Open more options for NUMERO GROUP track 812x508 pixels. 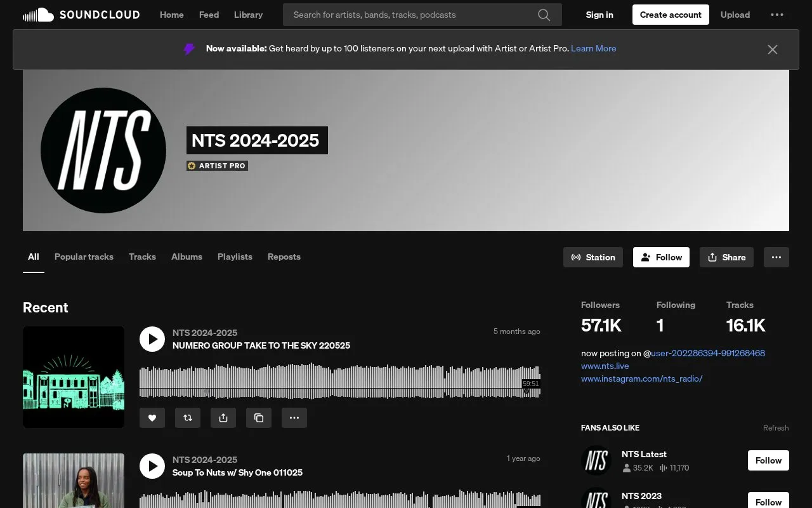294,418
